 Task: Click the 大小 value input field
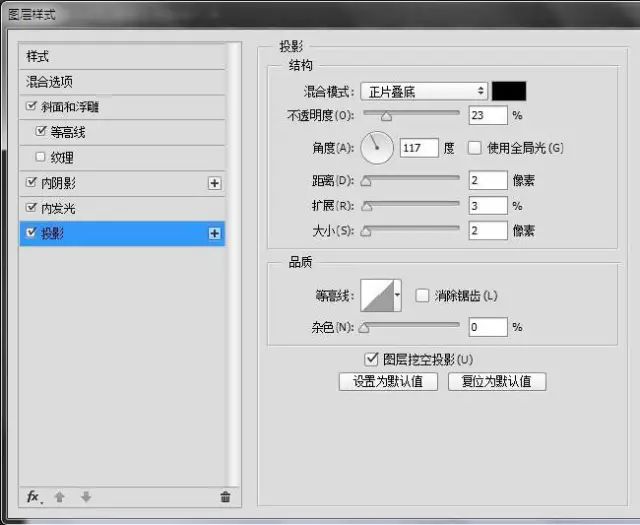click(488, 231)
